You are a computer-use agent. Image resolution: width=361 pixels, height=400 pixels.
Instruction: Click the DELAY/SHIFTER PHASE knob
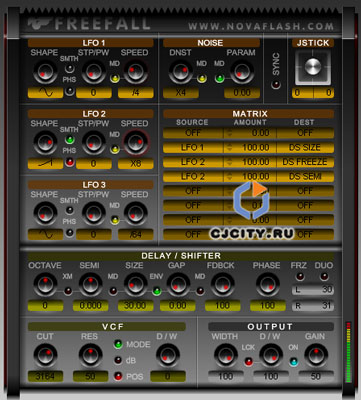coord(268,284)
